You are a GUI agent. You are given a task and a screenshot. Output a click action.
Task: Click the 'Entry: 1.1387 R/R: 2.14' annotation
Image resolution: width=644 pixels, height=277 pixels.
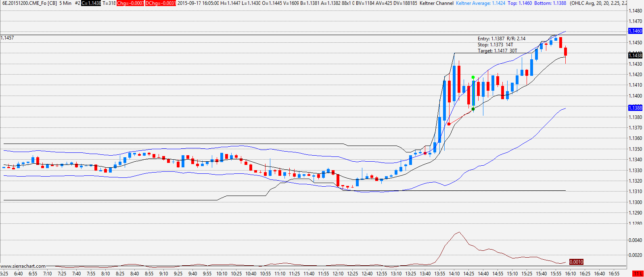click(x=502, y=39)
